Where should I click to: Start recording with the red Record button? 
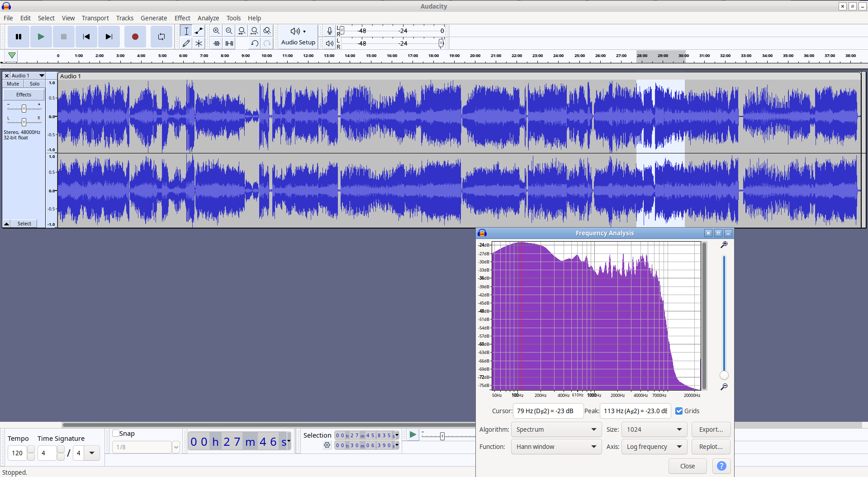135,37
